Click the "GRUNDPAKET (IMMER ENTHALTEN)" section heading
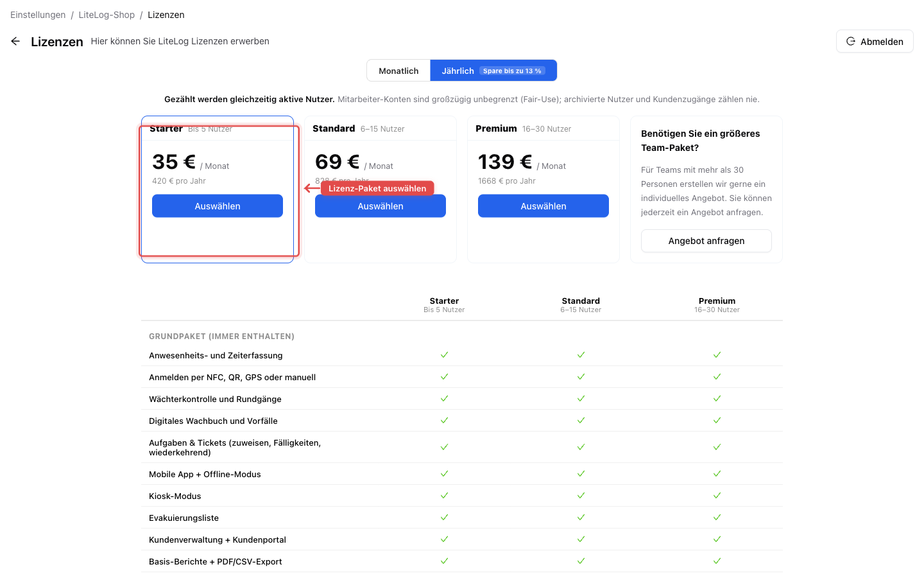The width and height of the screenshot is (924, 578). coord(221,336)
